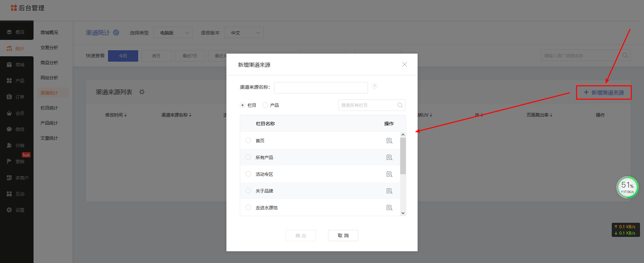Go to 商品分析 submenu
Viewport: 644px width, 263px height.
click(x=49, y=63)
